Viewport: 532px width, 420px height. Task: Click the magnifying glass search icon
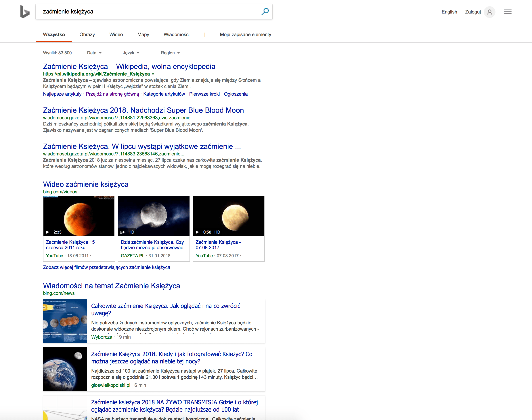tap(265, 11)
